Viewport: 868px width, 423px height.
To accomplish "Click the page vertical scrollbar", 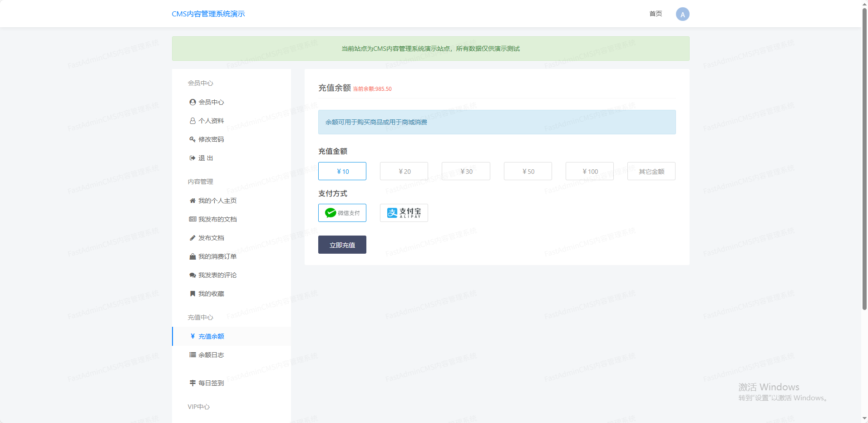I will (864, 159).
